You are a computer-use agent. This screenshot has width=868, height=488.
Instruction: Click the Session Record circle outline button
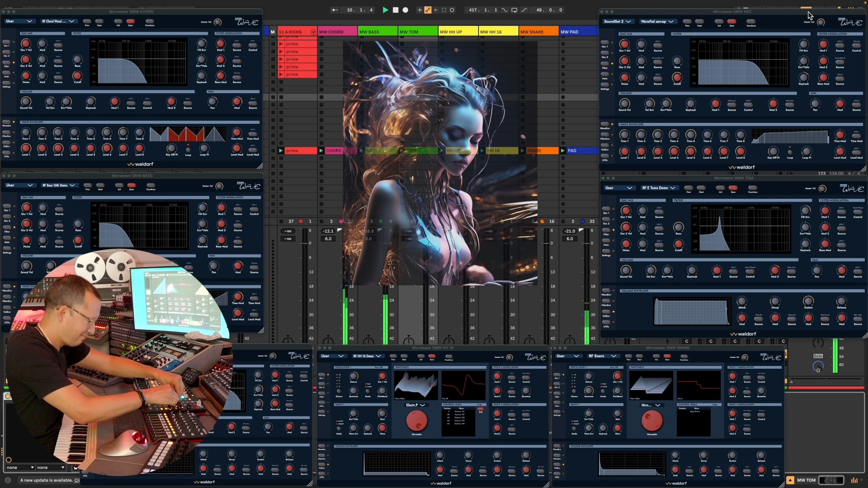[452, 10]
